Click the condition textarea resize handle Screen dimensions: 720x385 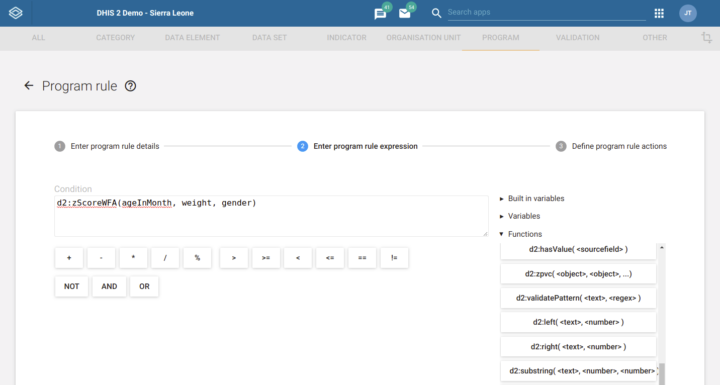coord(485,234)
